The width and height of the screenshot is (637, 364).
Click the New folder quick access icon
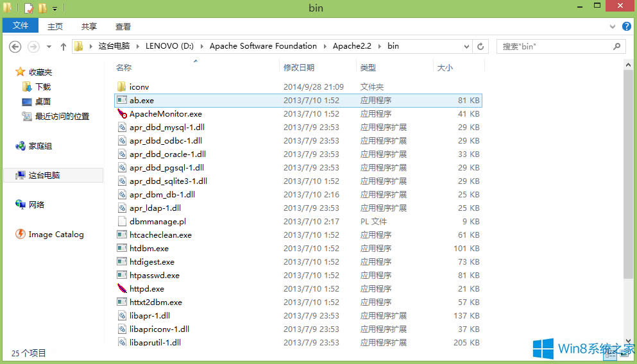pyautogui.click(x=42, y=8)
